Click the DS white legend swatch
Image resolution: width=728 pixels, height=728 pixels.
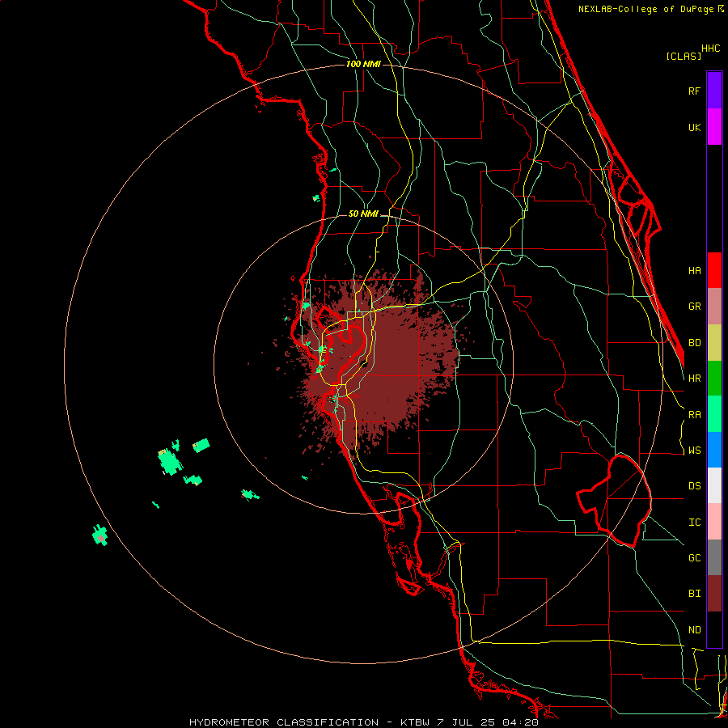pyautogui.click(x=714, y=485)
